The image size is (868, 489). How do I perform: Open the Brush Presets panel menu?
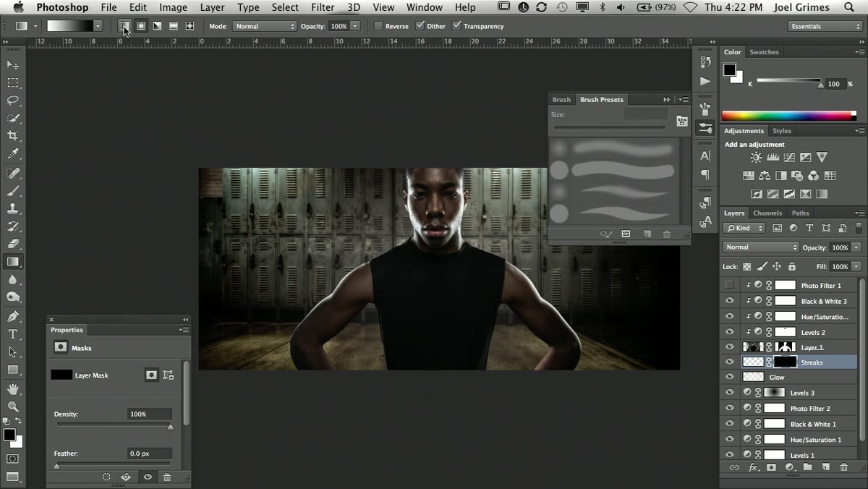(683, 100)
